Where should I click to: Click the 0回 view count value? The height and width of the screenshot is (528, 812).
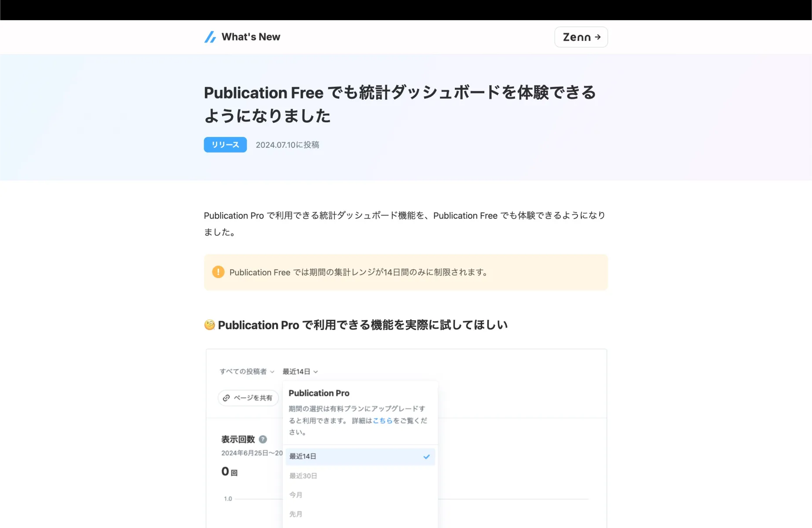(229, 472)
